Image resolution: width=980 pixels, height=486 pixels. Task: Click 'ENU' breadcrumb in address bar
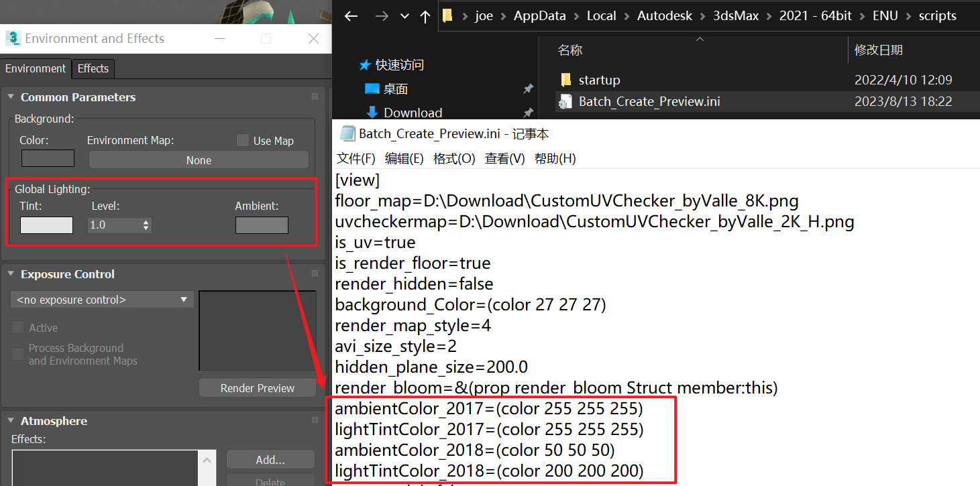coord(885,16)
